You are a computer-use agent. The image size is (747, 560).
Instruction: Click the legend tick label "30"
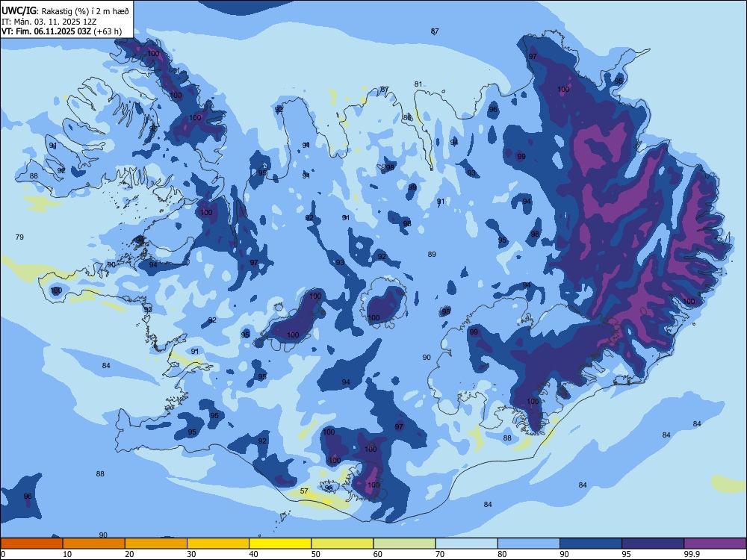(191, 554)
